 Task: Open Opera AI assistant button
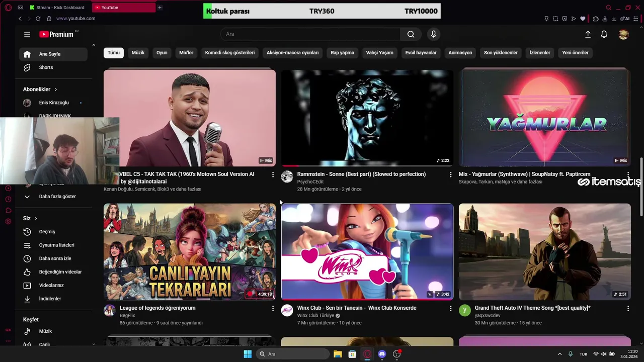tap(625, 19)
